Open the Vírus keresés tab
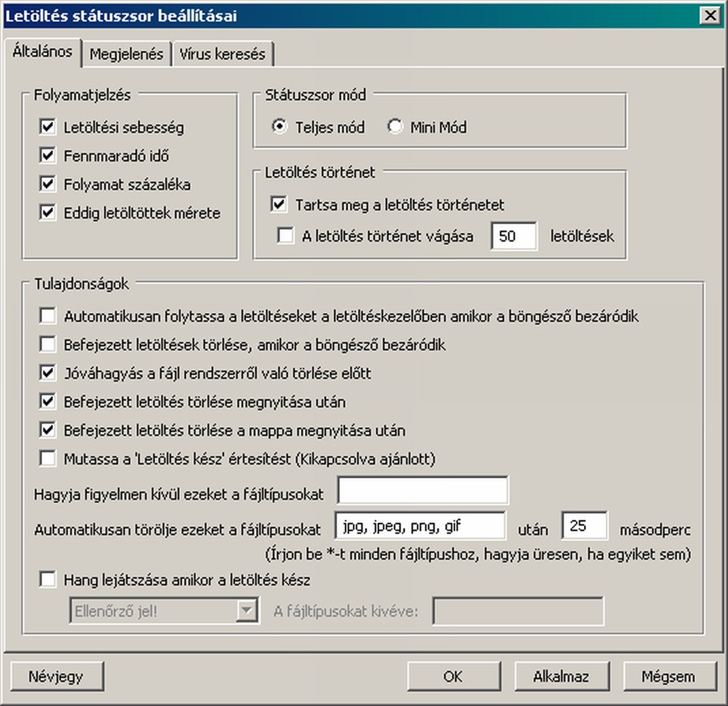 pos(222,54)
